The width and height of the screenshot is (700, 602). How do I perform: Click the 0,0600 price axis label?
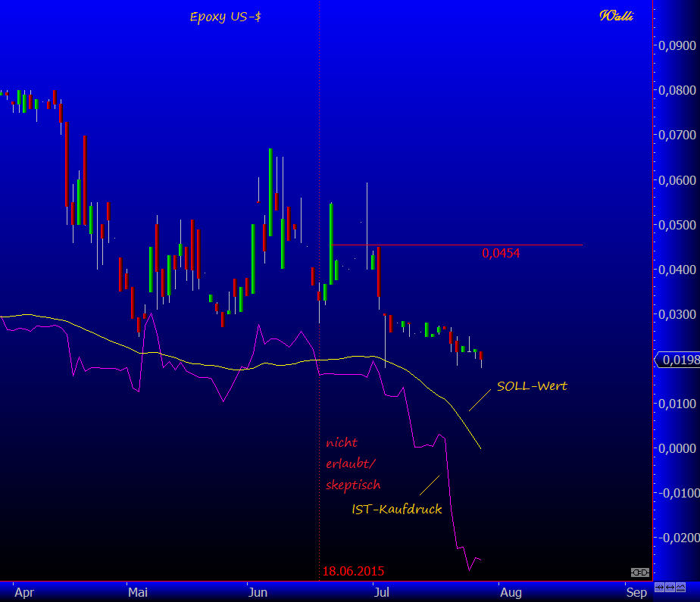(677, 180)
